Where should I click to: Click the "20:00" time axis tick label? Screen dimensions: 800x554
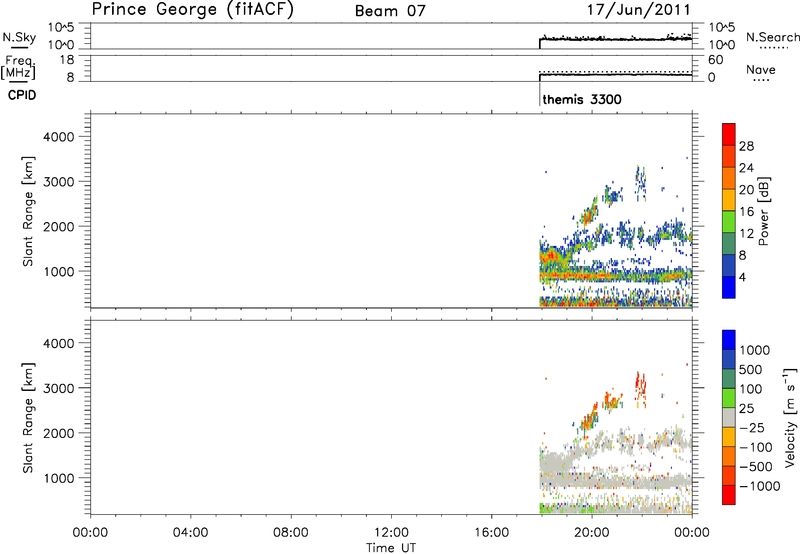591,533
